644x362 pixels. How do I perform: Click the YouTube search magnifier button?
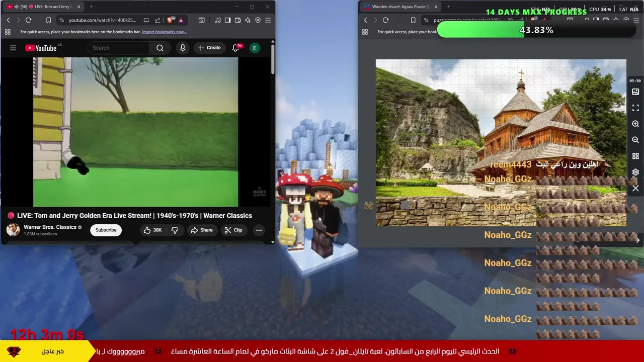pyautogui.click(x=160, y=48)
